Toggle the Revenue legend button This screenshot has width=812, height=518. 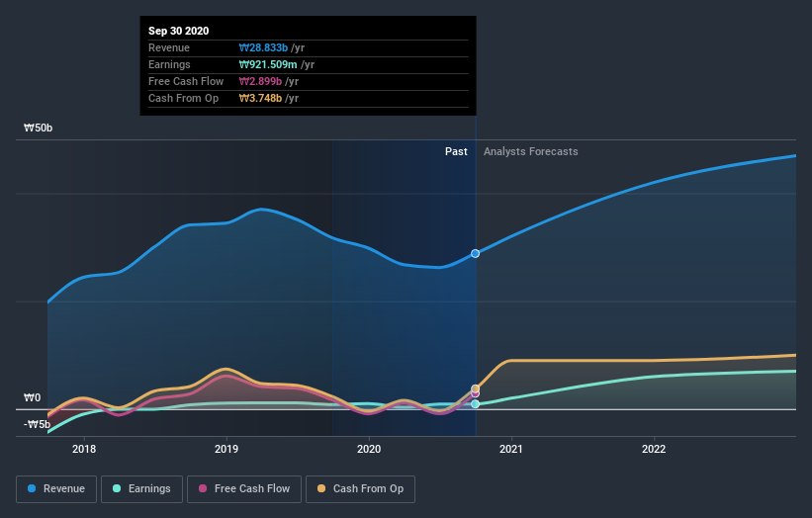[56, 489]
